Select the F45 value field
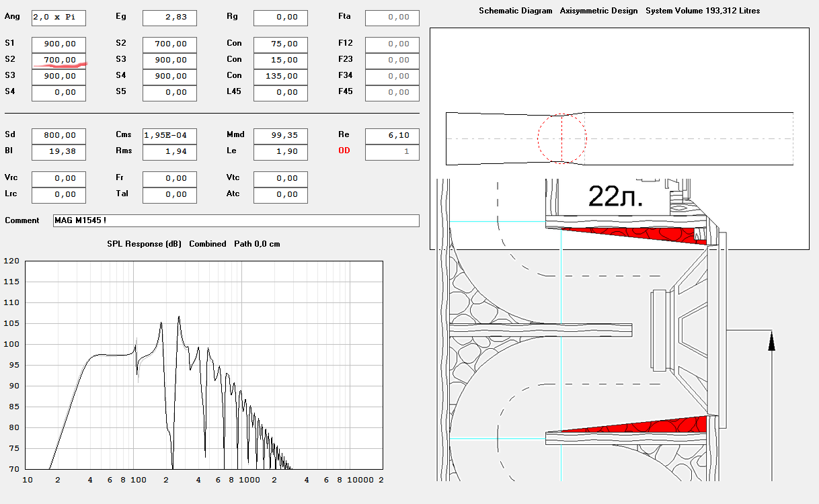 click(x=392, y=93)
